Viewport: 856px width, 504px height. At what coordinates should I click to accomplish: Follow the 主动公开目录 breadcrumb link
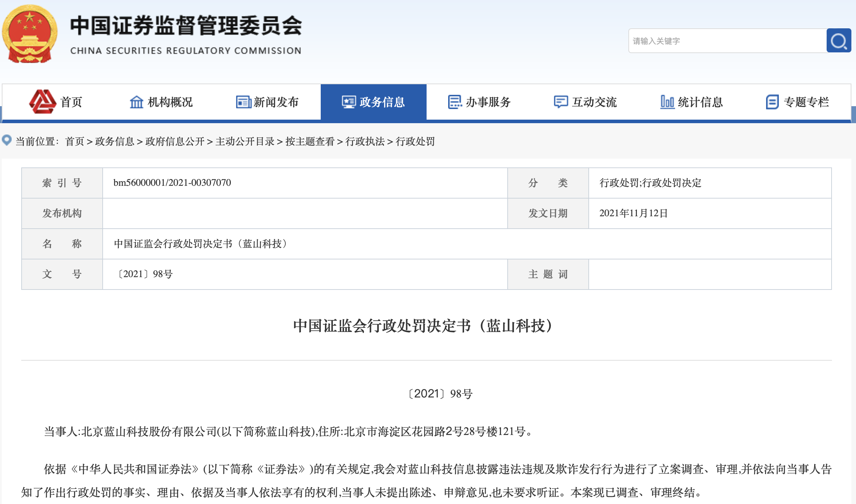point(245,142)
